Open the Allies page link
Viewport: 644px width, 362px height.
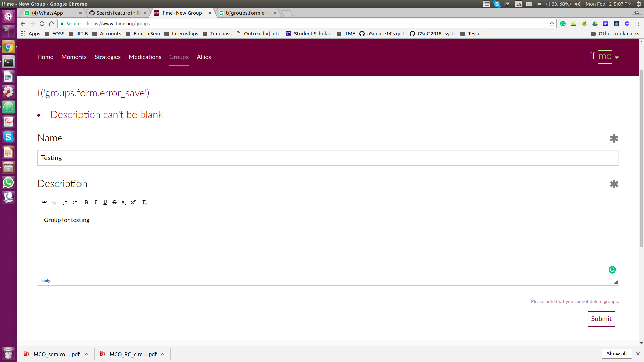click(x=203, y=57)
